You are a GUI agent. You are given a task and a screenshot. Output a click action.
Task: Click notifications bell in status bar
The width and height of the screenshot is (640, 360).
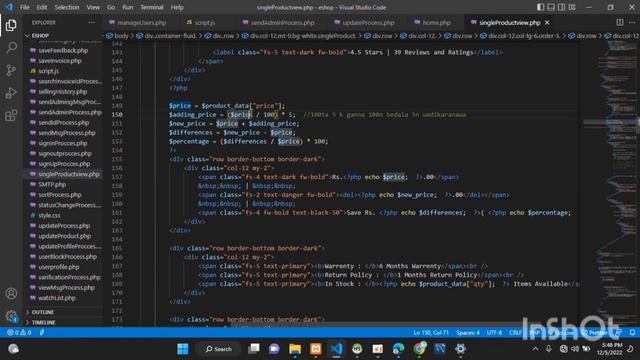tap(632, 333)
